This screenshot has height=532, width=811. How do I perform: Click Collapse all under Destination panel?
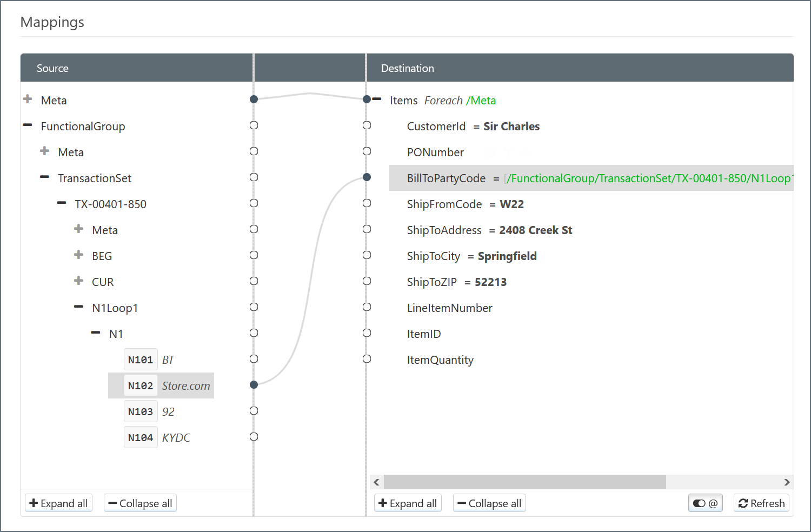(x=489, y=503)
